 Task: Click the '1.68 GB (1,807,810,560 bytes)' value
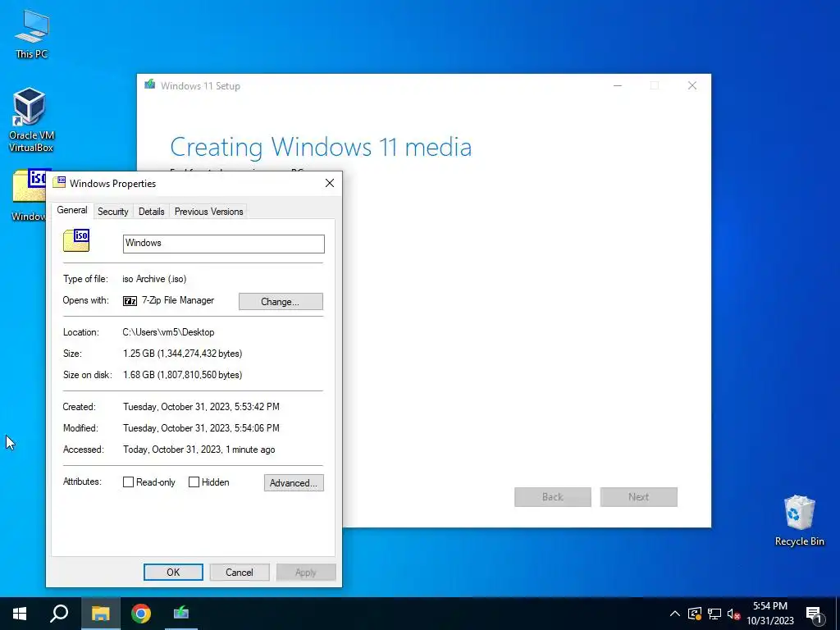[x=183, y=375]
